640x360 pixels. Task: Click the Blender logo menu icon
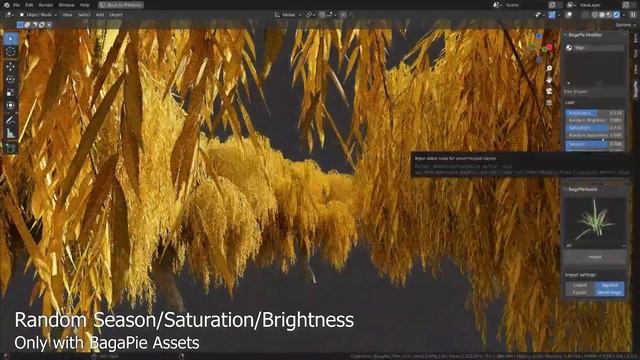pos(6,5)
